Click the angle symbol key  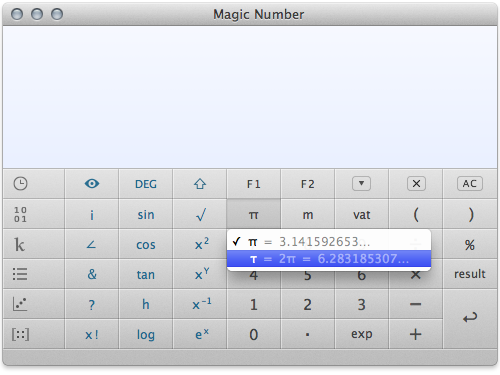click(x=92, y=244)
